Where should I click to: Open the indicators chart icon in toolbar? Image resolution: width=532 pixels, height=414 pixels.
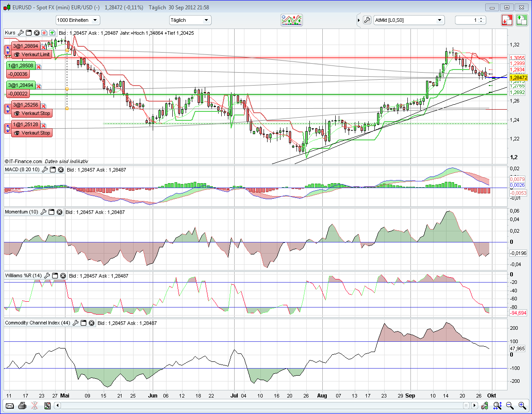[x=292, y=20]
